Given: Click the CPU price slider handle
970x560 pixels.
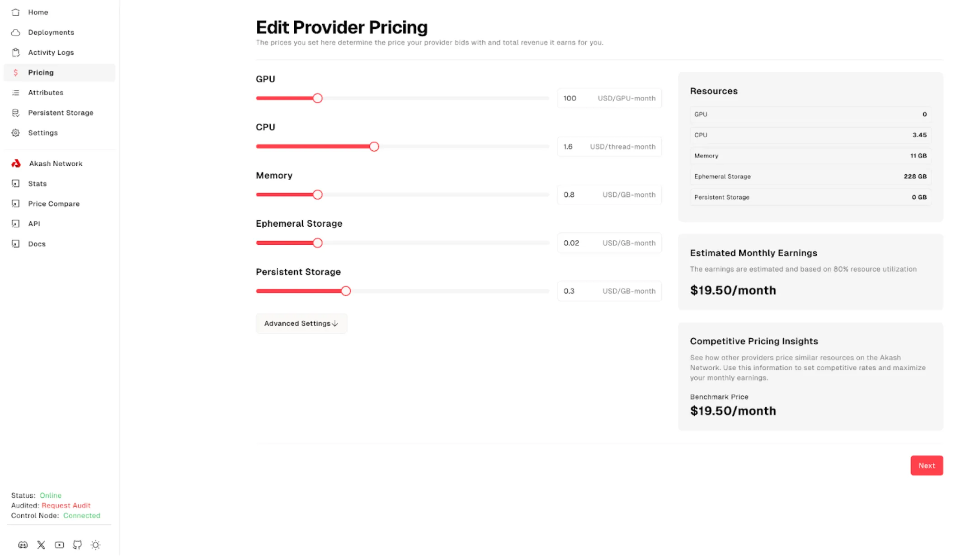Looking at the screenshot, I should point(374,147).
